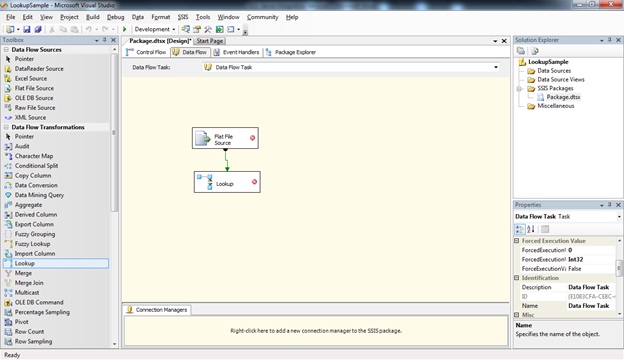
Task: Select OLE DB Source toolbox item
Action: (x=34, y=98)
